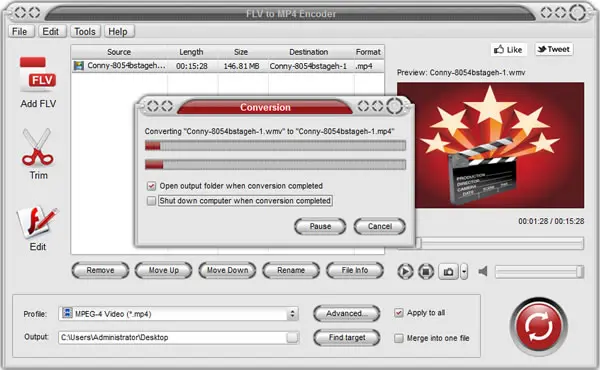Click the Size column header
This screenshot has height=370, width=600.
[x=241, y=52]
